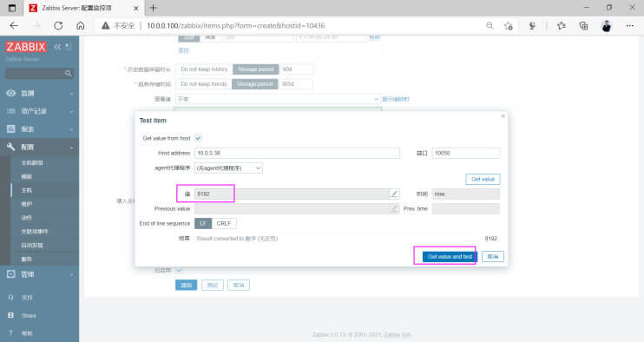Click the sidebar hide icon beside the collapse chevrons

tap(69, 47)
